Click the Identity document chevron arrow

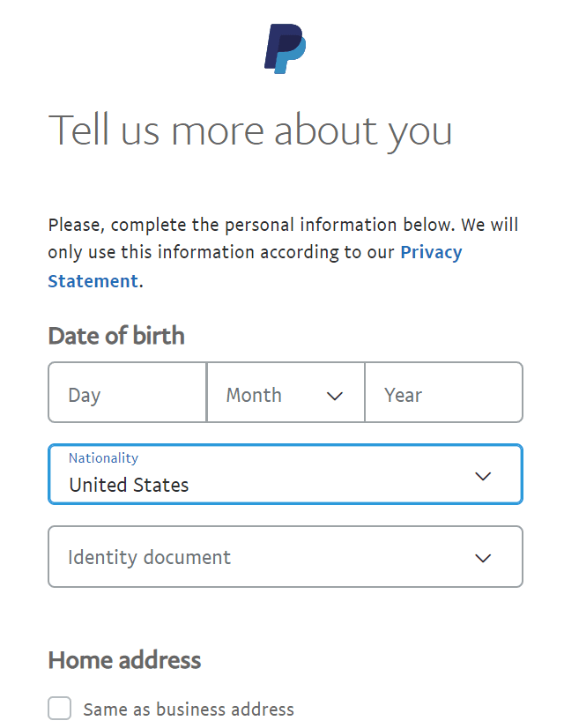tap(482, 558)
